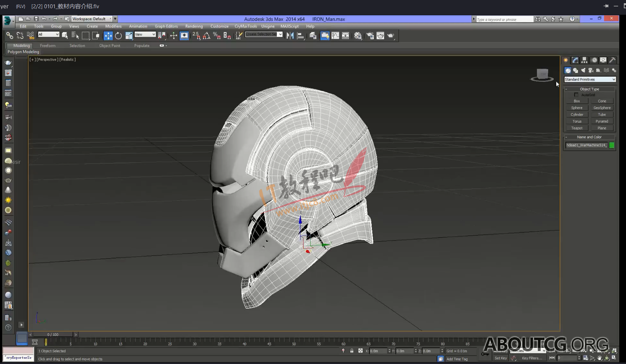626x364 pixels.
Task: Click the Pyramid button
Action: point(602,121)
